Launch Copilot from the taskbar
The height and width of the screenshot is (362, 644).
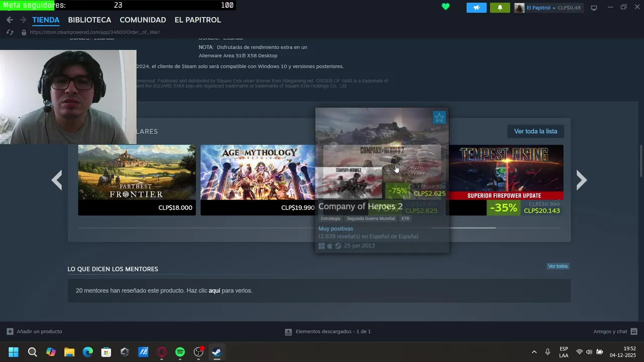click(51, 352)
